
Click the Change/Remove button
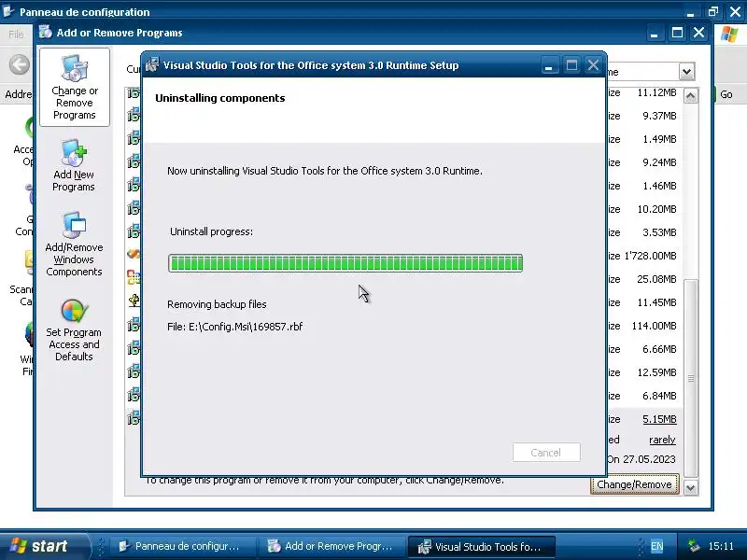point(634,484)
